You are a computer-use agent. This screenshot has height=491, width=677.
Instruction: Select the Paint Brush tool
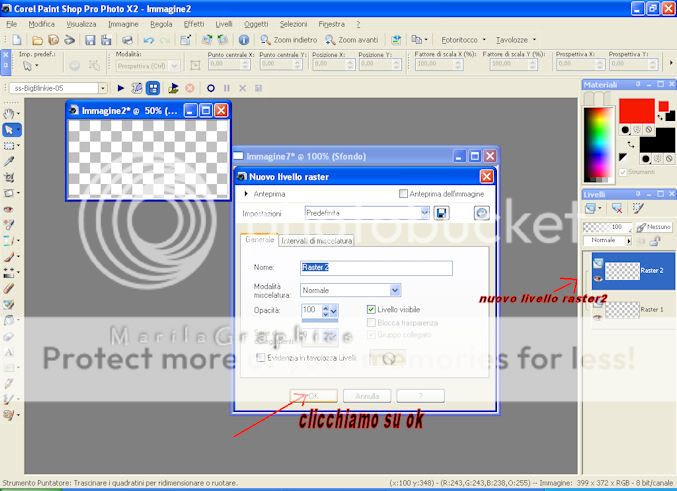click(9, 257)
